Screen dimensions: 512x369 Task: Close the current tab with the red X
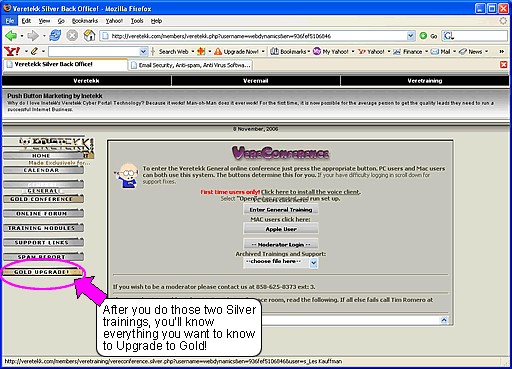504,65
